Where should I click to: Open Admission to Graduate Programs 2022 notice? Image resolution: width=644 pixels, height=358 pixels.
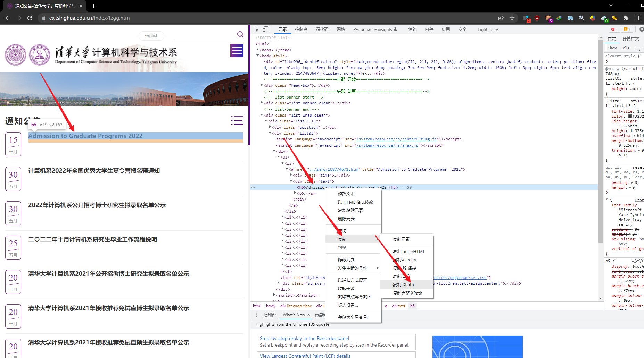click(85, 136)
